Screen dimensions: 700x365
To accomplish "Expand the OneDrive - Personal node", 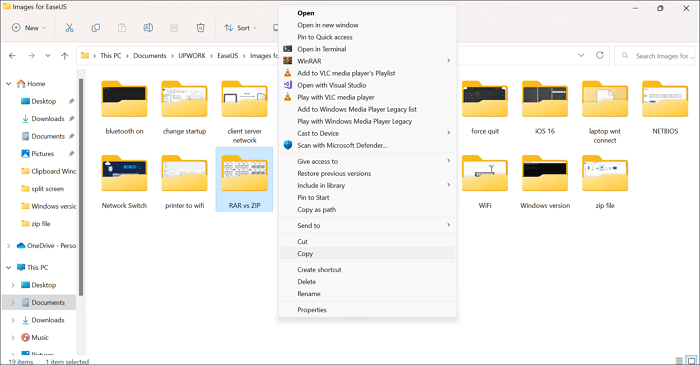I will [x=8, y=245].
